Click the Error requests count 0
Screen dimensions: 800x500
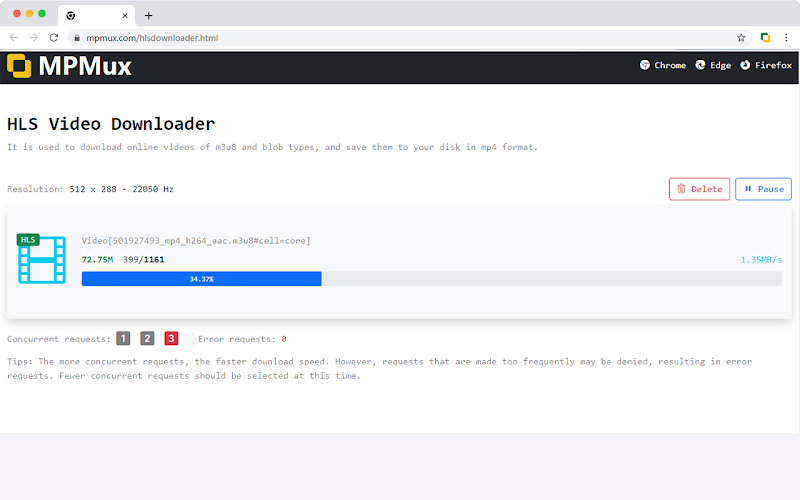coord(284,339)
